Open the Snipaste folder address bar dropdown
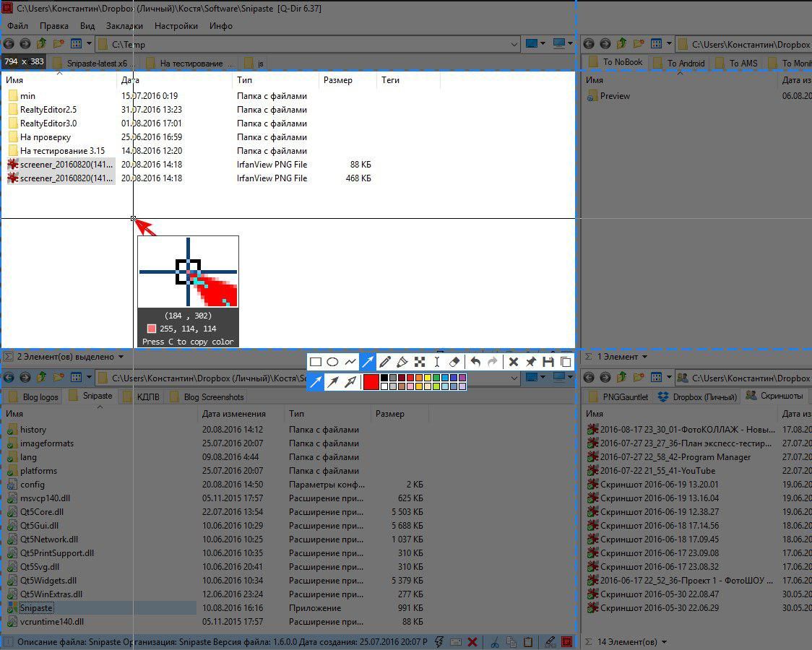The height and width of the screenshot is (650, 812). 514,378
